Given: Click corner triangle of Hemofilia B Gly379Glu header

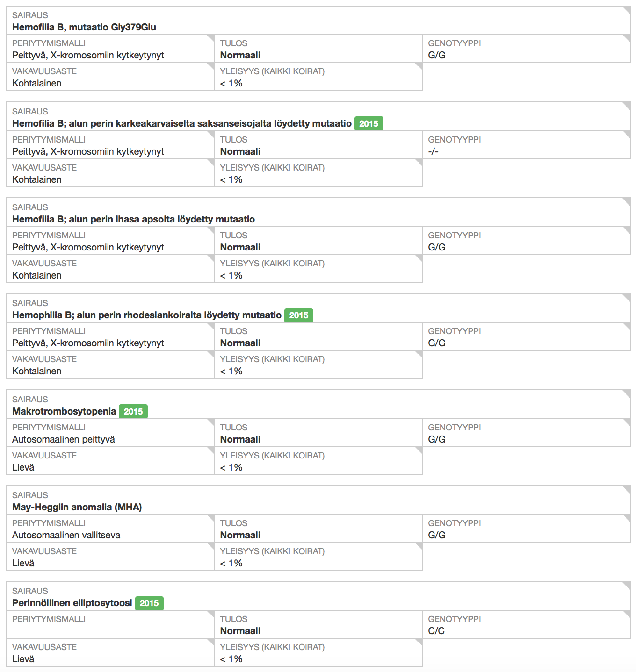Looking at the screenshot, I should pyautogui.click(x=627, y=10).
